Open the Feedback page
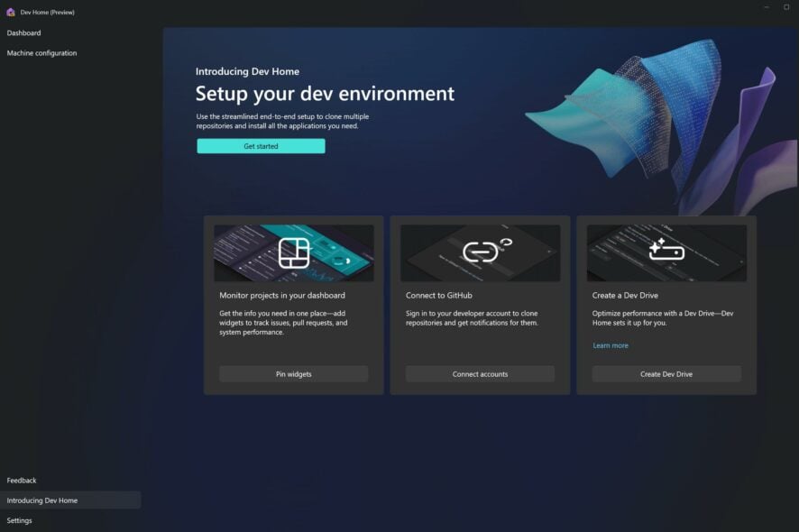This screenshot has height=532, width=799. [20, 480]
